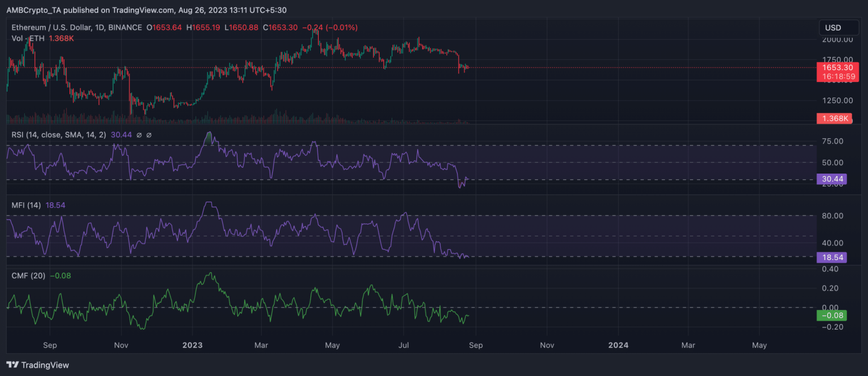Click the purple 30.44 RSI reading in the legend
The width and height of the screenshot is (868, 376).
121,135
